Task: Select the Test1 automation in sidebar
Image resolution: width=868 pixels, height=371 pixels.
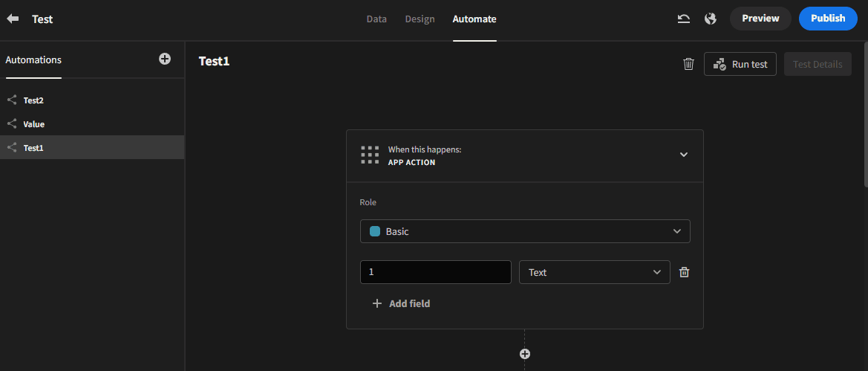Action: [92, 147]
